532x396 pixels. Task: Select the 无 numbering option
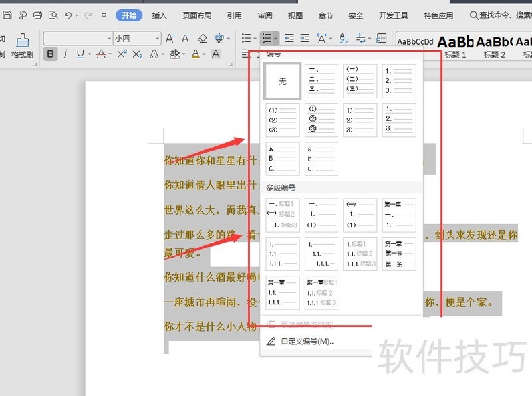pos(282,81)
